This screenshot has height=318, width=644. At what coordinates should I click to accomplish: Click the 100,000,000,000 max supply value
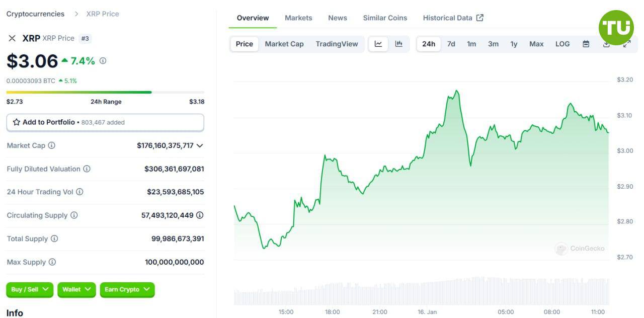(x=175, y=262)
